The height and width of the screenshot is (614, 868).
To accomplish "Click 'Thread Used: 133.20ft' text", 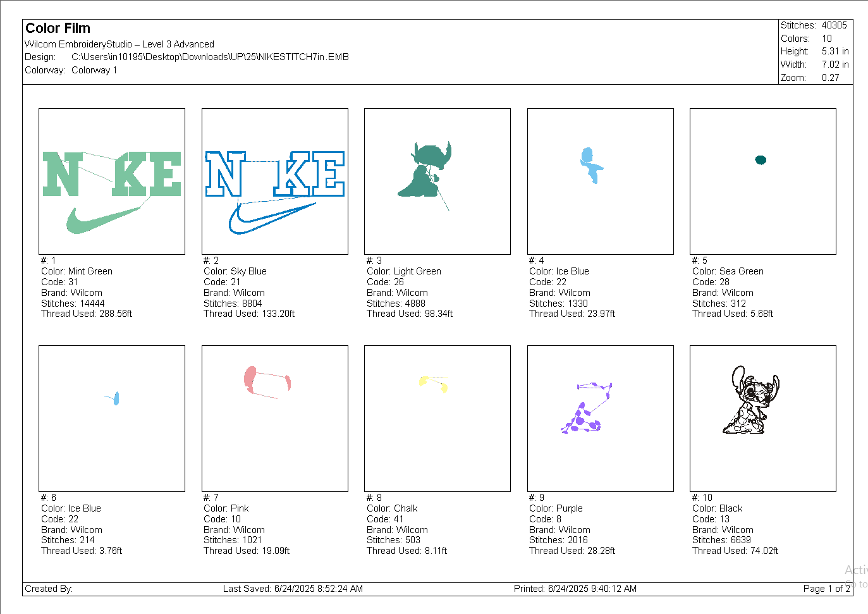I will (x=249, y=314).
